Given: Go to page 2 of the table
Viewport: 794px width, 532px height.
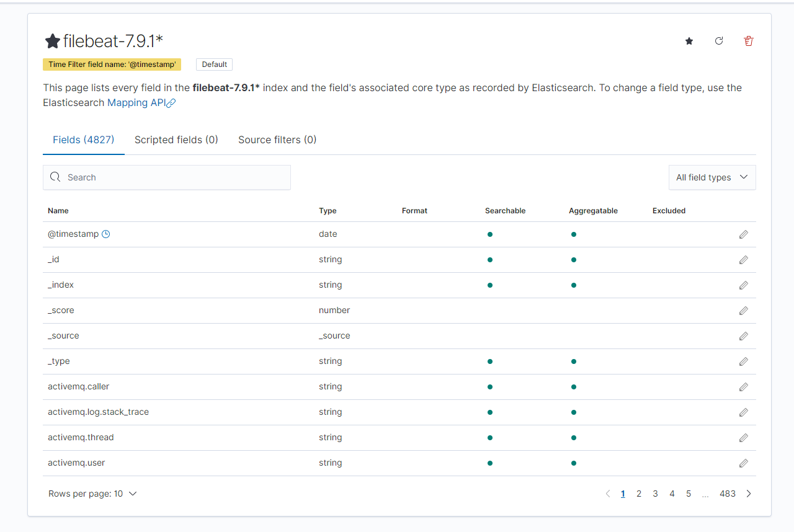Looking at the screenshot, I should [x=639, y=494].
